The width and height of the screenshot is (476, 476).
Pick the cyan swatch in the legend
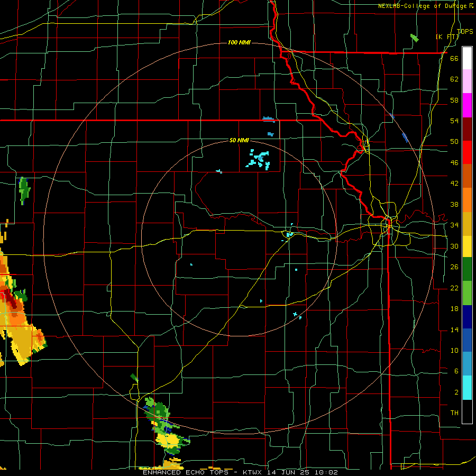(x=467, y=388)
